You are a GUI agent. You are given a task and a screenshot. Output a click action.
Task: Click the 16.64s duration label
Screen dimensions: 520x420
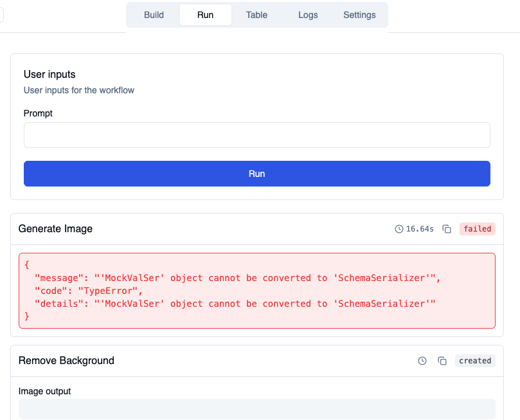tap(420, 229)
